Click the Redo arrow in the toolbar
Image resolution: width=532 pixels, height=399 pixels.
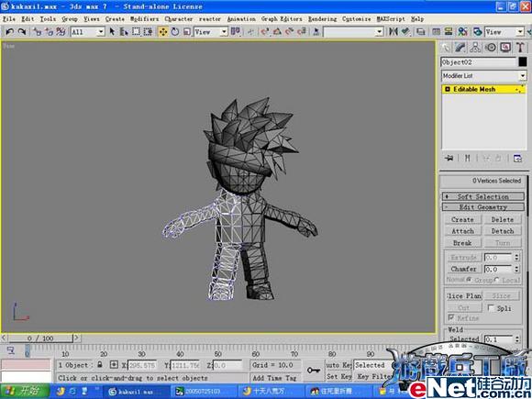[x=22, y=32]
